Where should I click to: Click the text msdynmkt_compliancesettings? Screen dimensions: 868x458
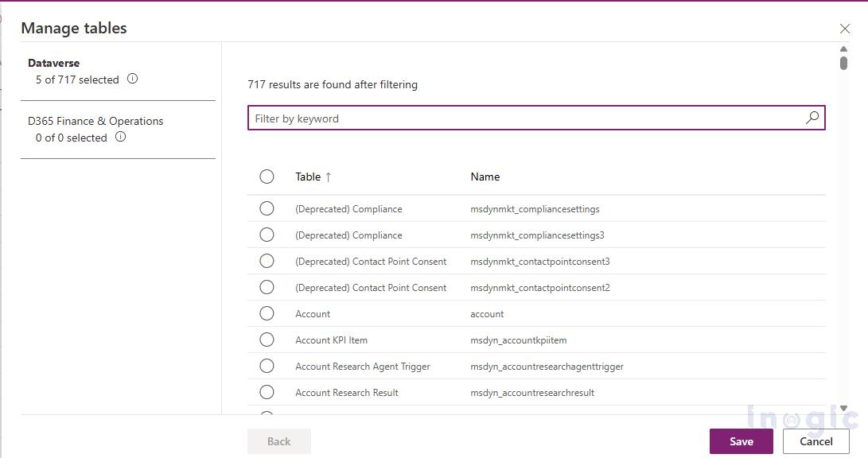[x=535, y=209]
